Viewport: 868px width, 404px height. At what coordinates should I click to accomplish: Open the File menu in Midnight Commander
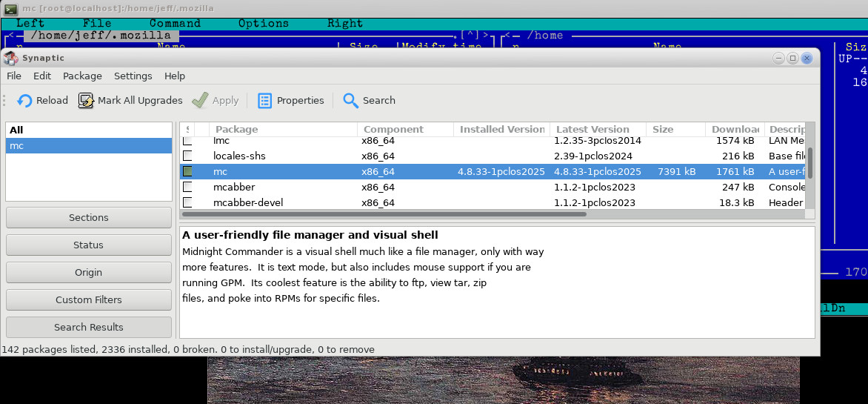[97, 23]
